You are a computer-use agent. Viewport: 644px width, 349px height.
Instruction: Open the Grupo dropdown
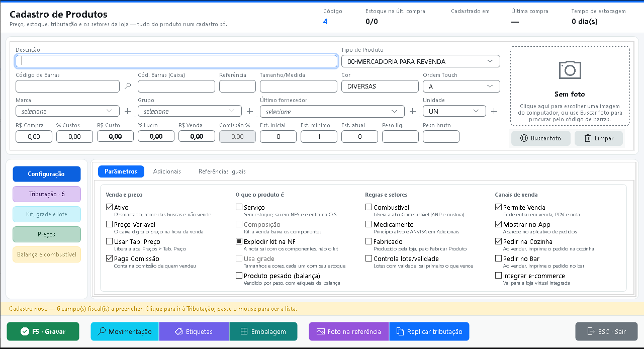pyautogui.click(x=190, y=111)
